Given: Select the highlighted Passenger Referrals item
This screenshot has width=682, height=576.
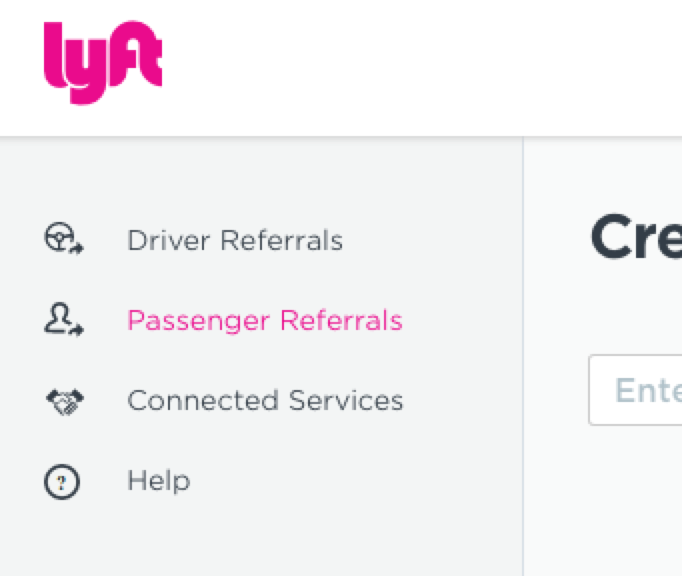Looking at the screenshot, I should pos(265,321).
